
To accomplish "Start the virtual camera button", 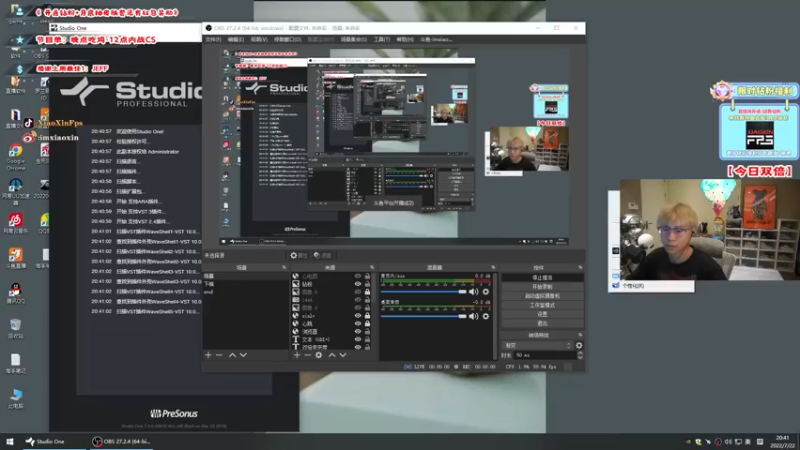I will click(542, 296).
